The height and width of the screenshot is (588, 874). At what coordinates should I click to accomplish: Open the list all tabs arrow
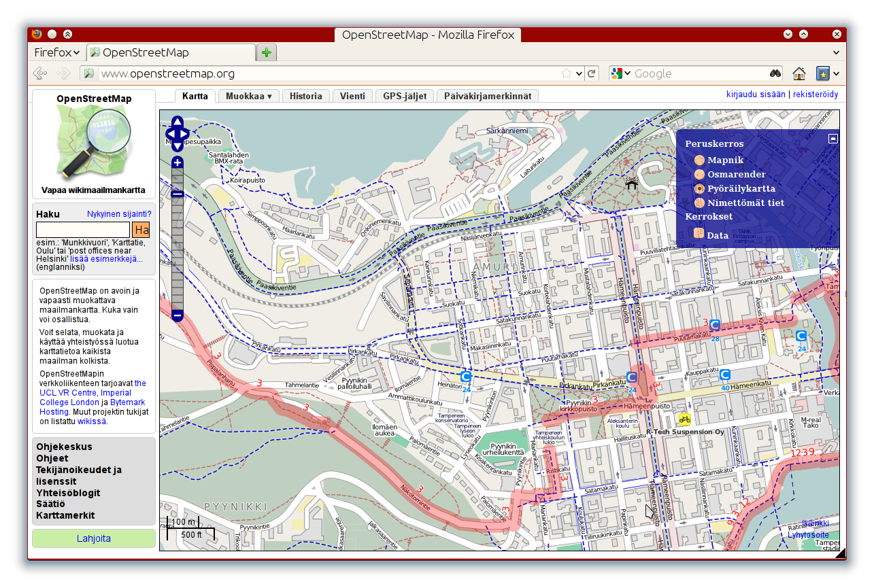pos(836,52)
